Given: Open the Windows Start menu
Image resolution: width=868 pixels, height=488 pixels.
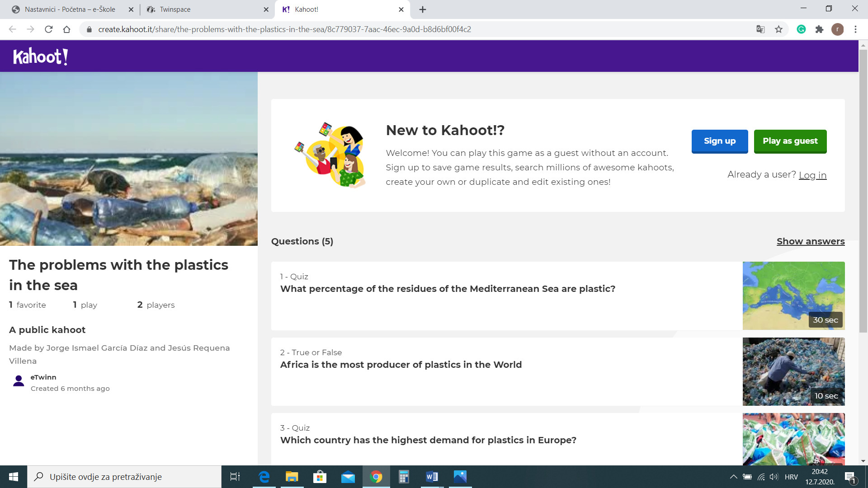Looking at the screenshot, I should pyautogui.click(x=14, y=477).
